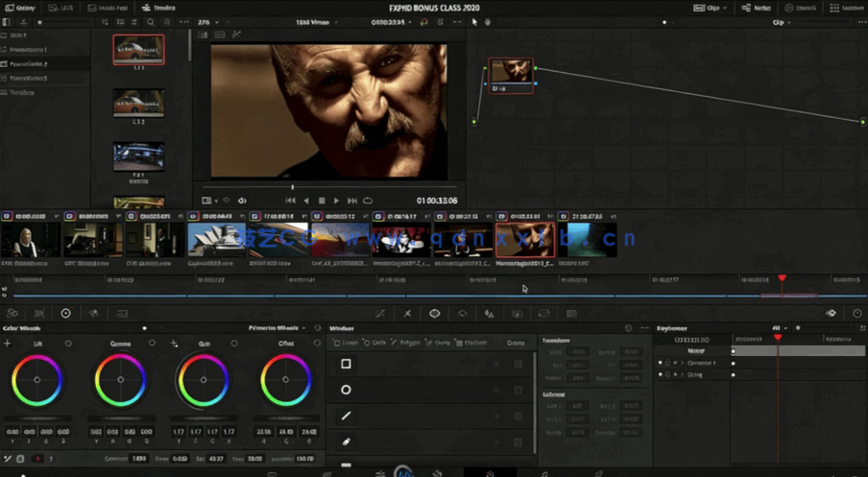
Task: Add a Polygon power window
Action: [x=405, y=343]
